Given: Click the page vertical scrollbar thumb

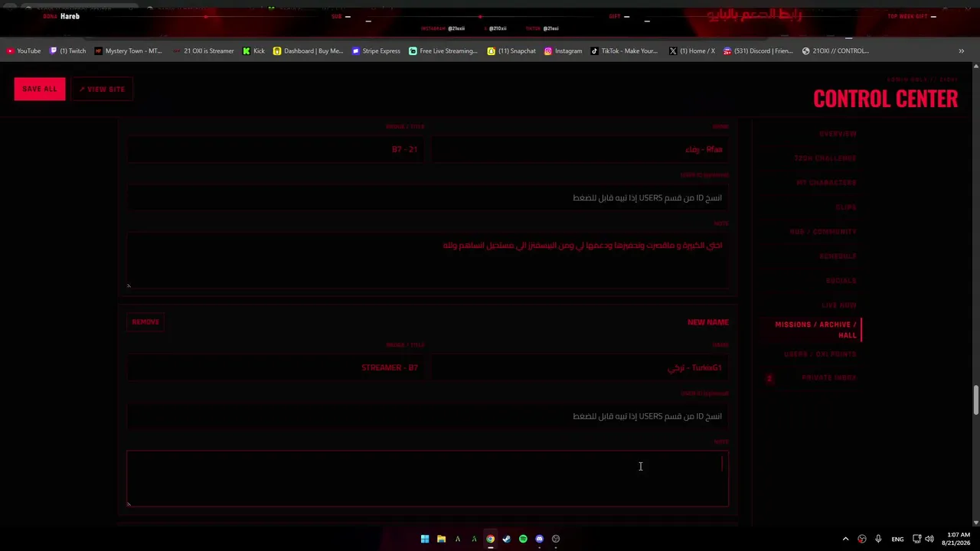Looking at the screenshot, I should tap(975, 400).
